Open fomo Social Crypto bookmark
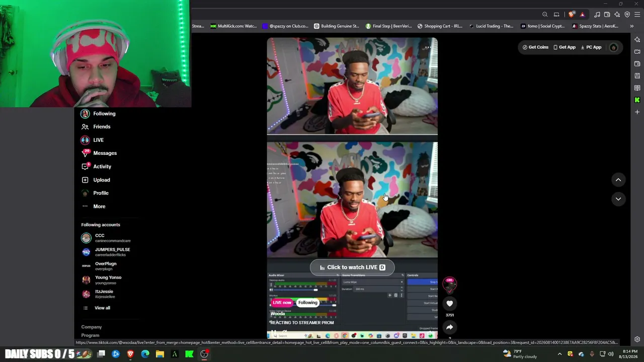This screenshot has width=644, height=362. click(542, 26)
